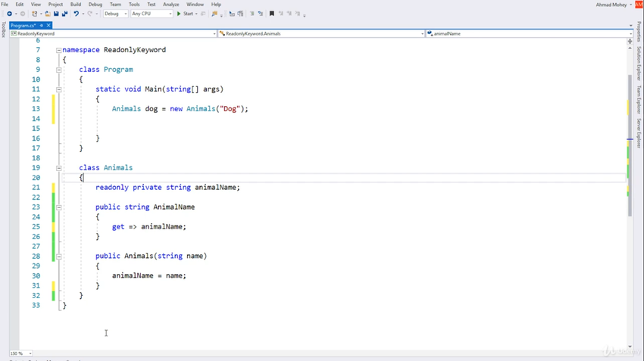Open the Test menu

point(152,4)
